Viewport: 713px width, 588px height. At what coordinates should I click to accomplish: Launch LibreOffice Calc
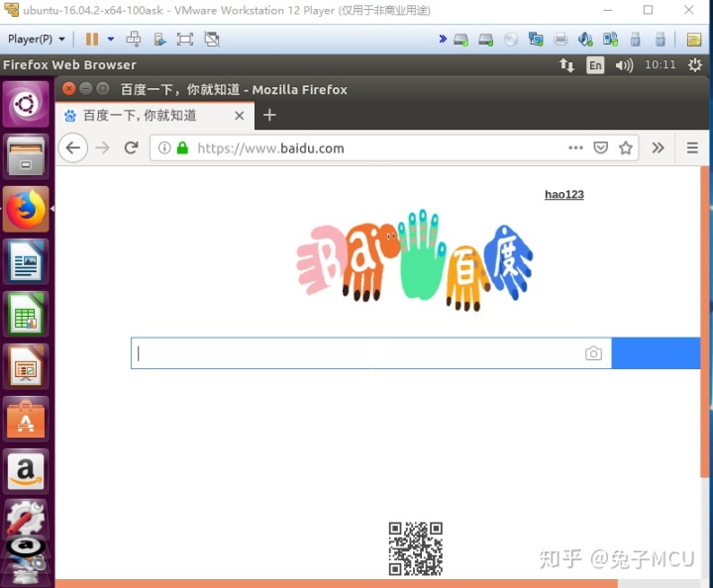[26, 315]
